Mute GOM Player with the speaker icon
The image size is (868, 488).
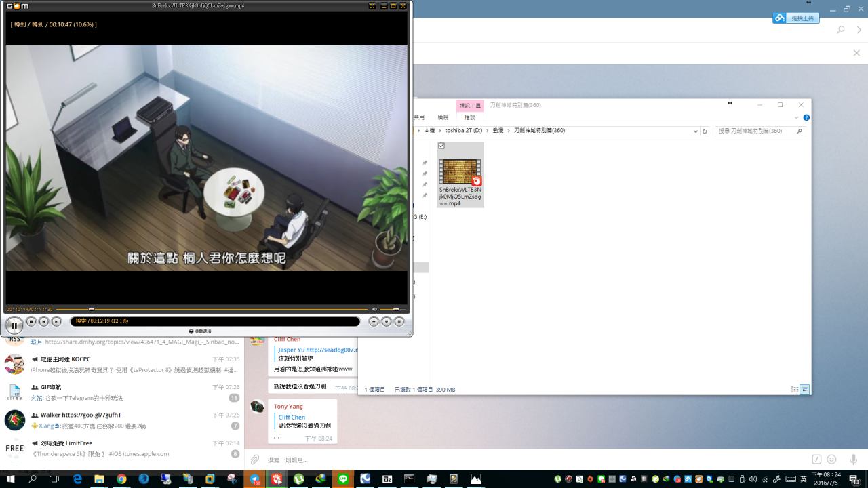[x=374, y=309]
